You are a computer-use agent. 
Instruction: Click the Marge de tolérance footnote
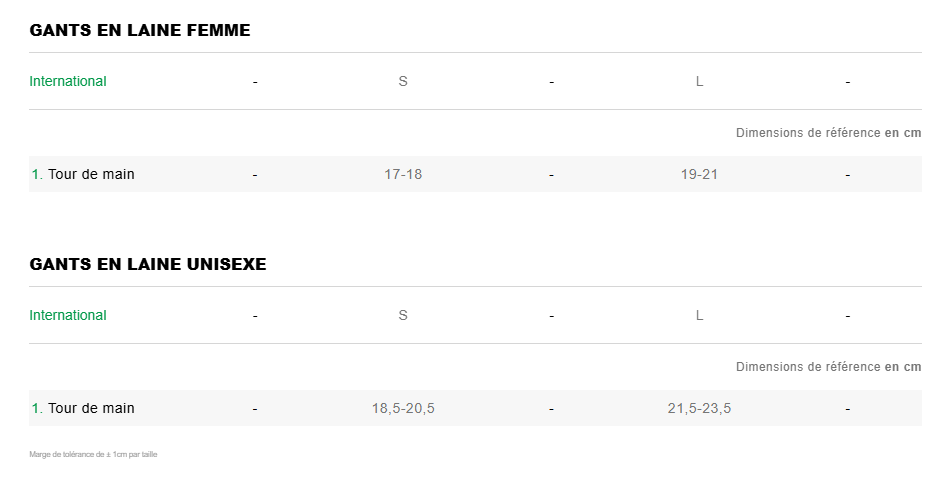point(93,454)
